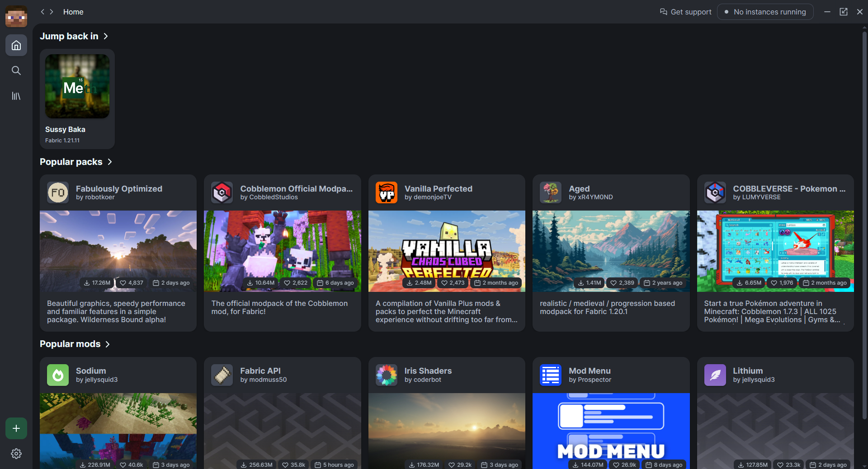The width and height of the screenshot is (868, 469).
Task: Click the 2.48M downloads badge
Action: 419,283
